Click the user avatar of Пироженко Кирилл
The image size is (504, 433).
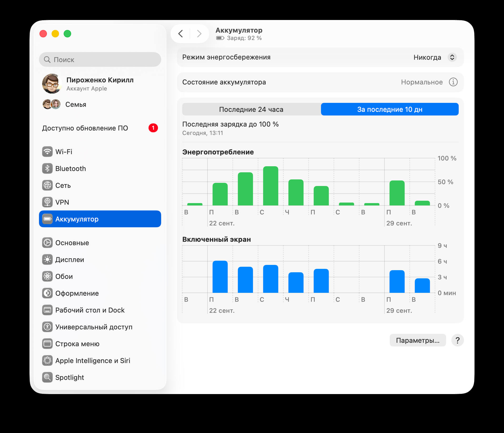tap(52, 84)
